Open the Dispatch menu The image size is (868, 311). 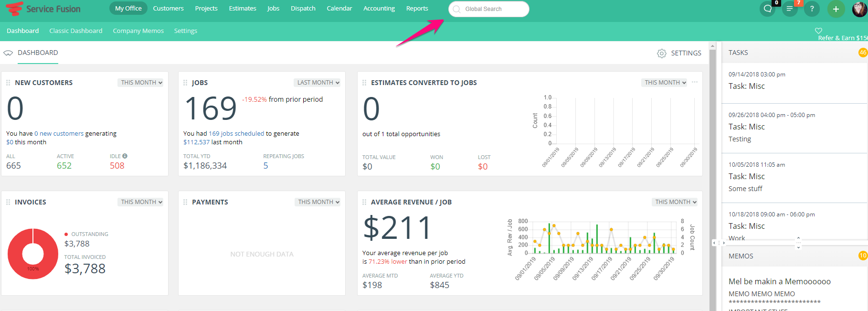(x=303, y=9)
